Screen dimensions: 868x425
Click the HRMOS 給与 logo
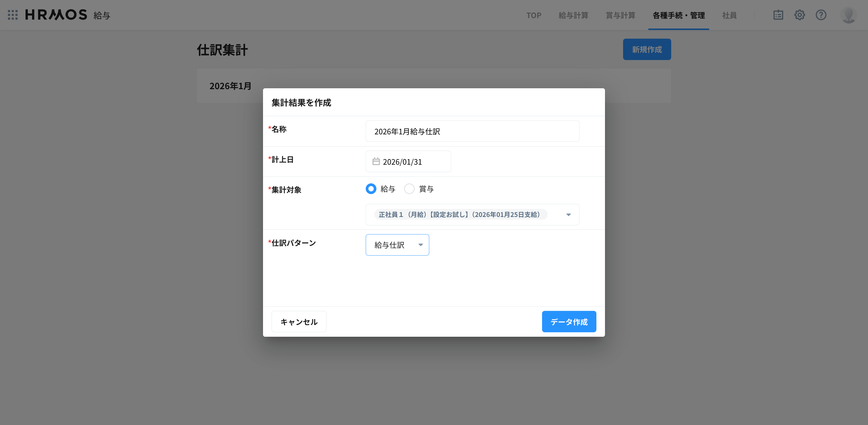coord(56,15)
